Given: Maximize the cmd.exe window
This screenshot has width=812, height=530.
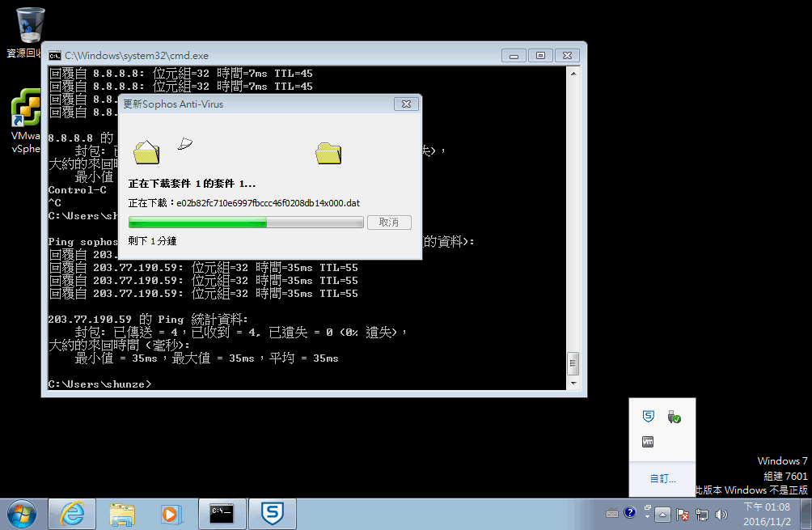Looking at the screenshot, I should click(540, 56).
